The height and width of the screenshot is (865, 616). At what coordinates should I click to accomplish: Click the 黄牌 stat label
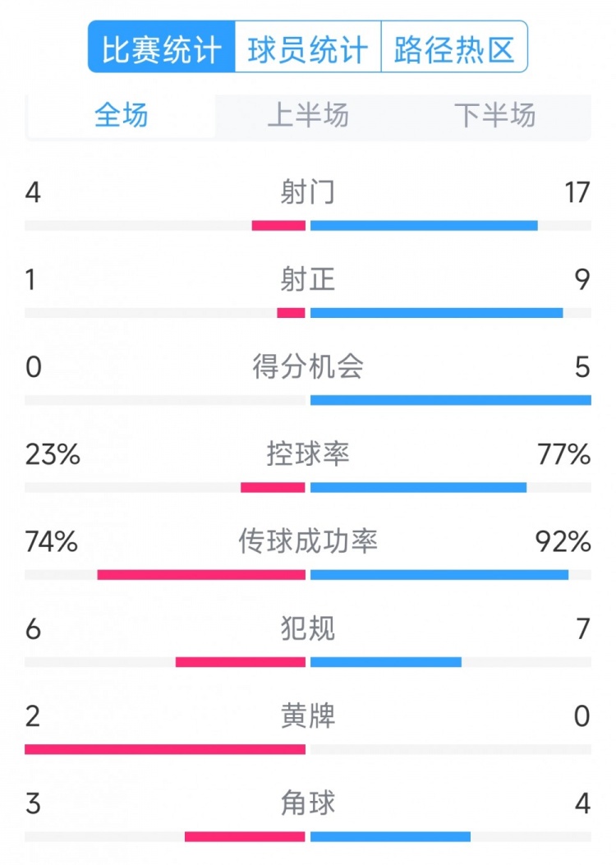(308, 715)
